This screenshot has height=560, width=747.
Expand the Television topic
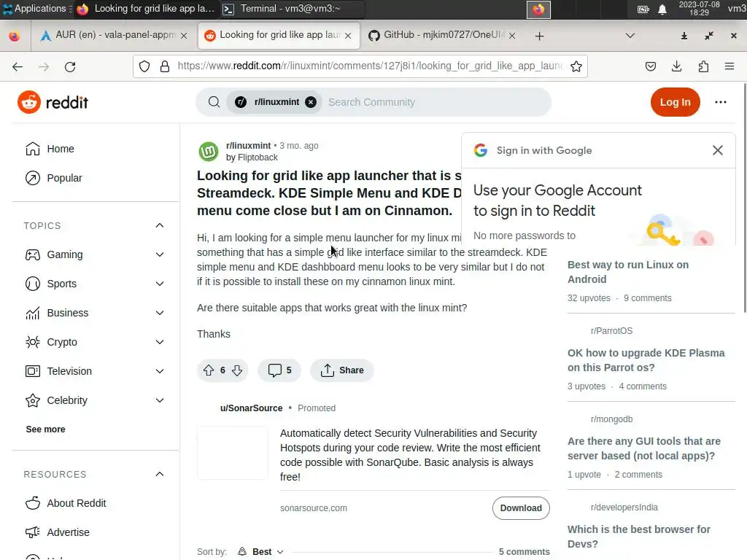tap(160, 371)
